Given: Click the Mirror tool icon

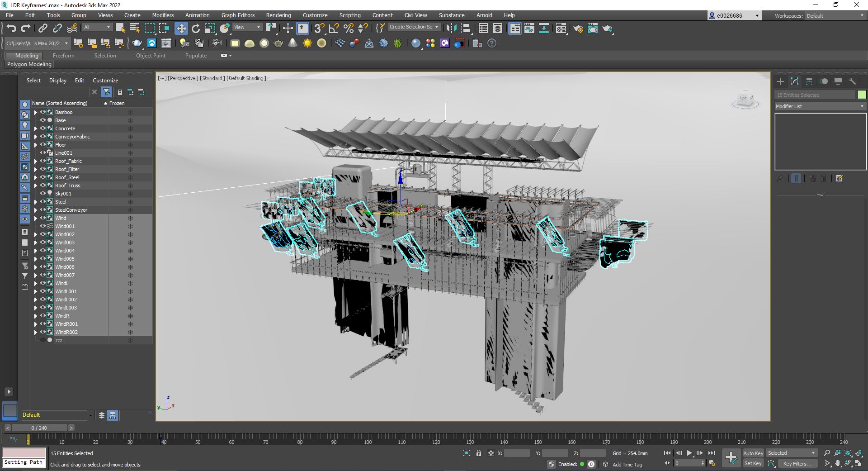Looking at the screenshot, I should click(x=451, y=29).
